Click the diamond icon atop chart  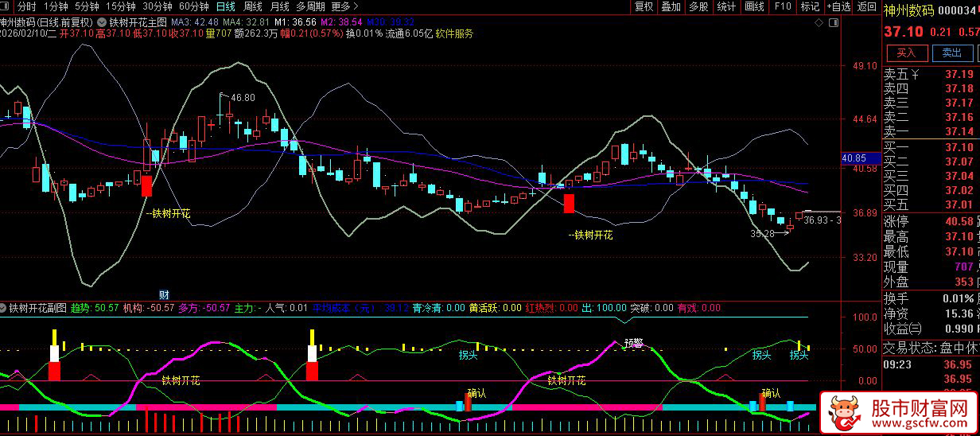(820, 22)
